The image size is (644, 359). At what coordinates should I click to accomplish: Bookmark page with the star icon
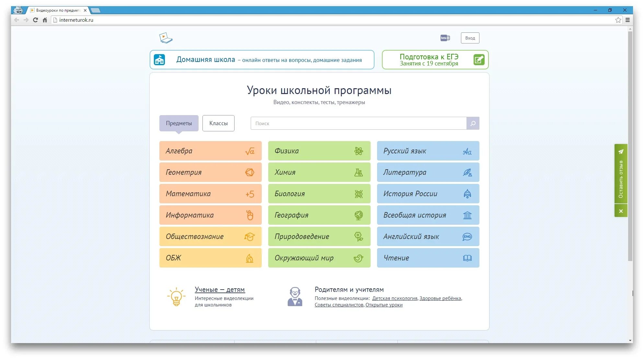[618, 20]
